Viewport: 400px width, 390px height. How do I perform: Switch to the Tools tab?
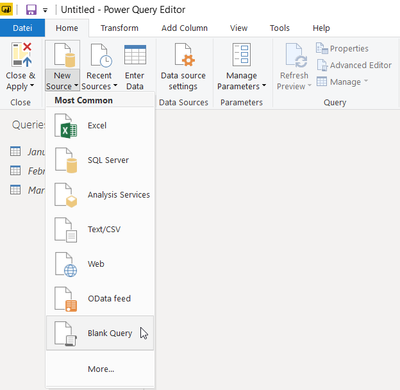tap(280, 28)
